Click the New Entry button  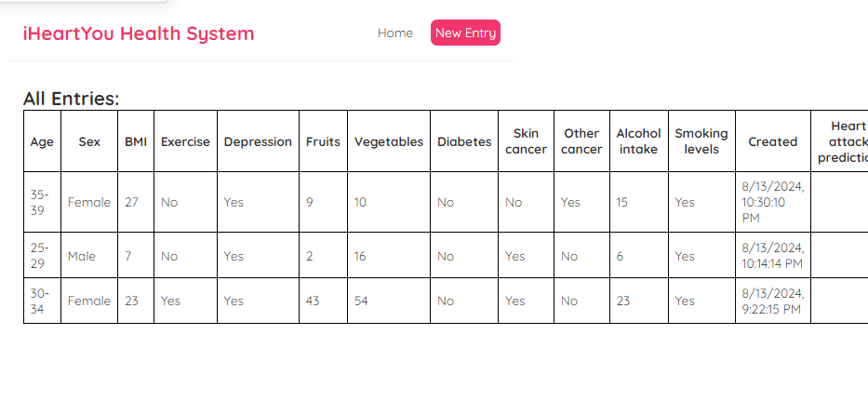click(465, 33)
